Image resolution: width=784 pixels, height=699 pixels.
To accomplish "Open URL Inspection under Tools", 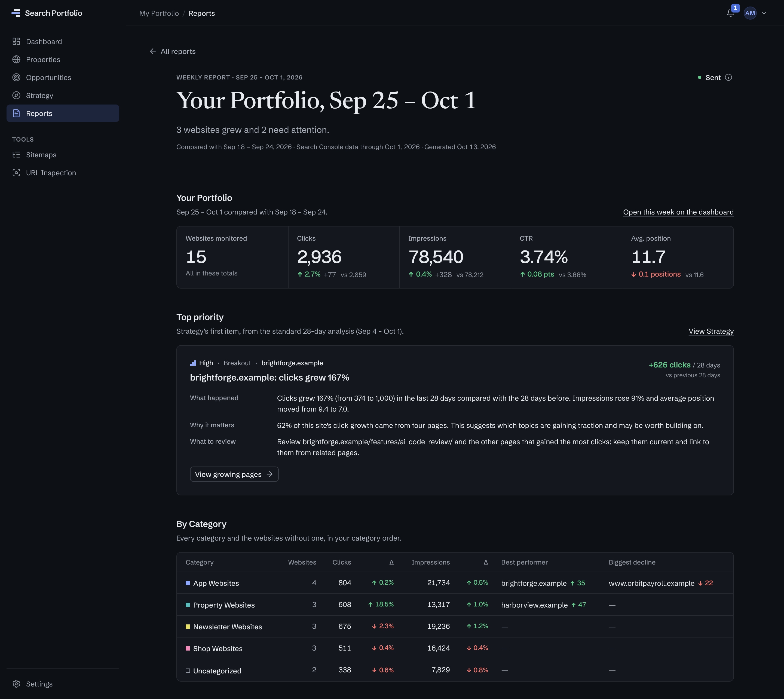I will pyautogui.click(x=63, y=173).
